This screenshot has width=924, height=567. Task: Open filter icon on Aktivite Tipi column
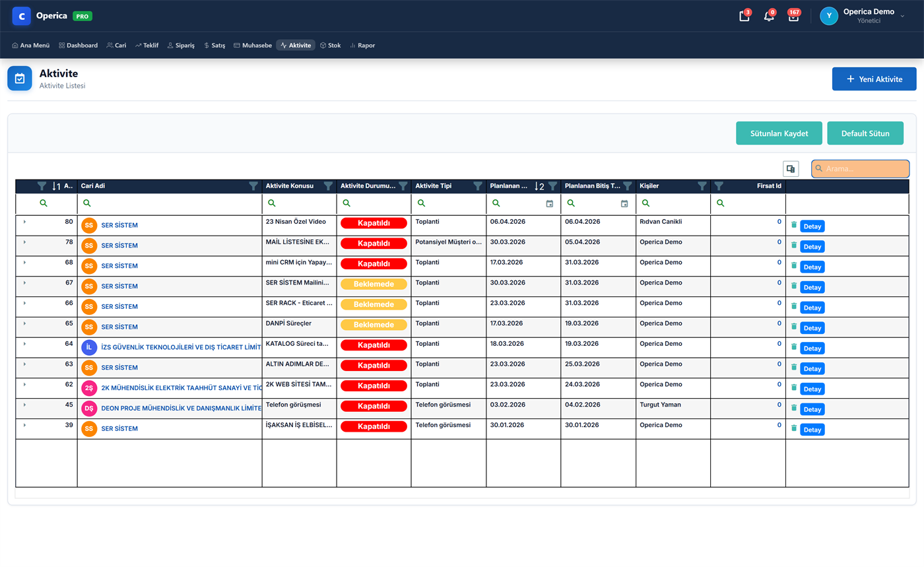click(x=478, y=186)
